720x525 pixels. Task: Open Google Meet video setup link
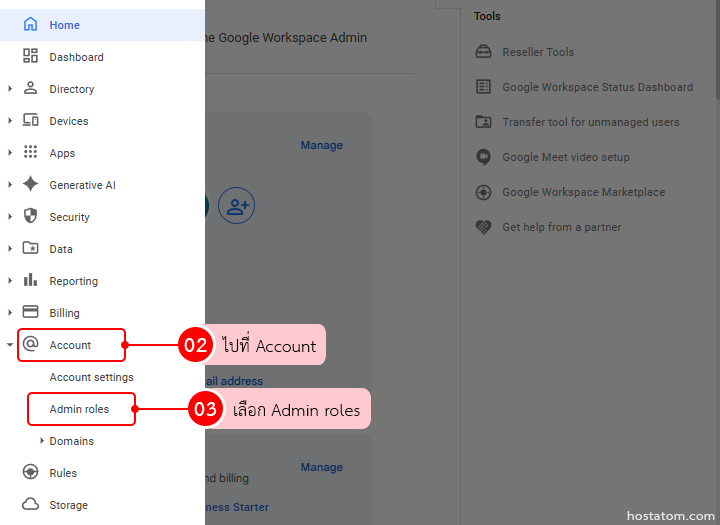point(566,157)
